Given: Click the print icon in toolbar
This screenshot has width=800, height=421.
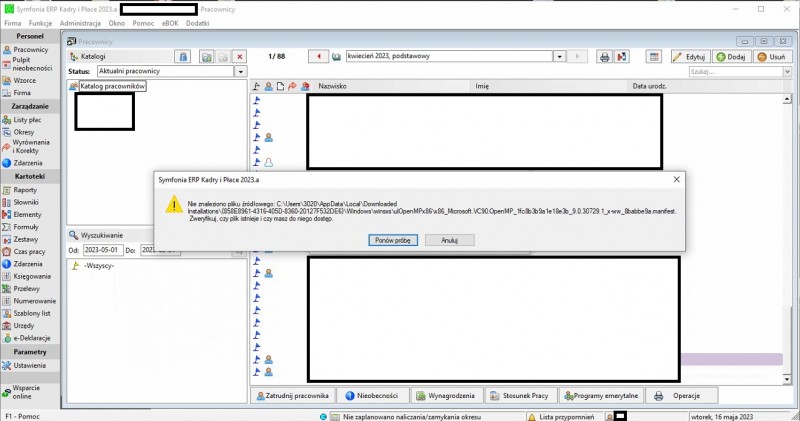Looking at the screenshot, I should pyautogui.click(x=605, y=57).
